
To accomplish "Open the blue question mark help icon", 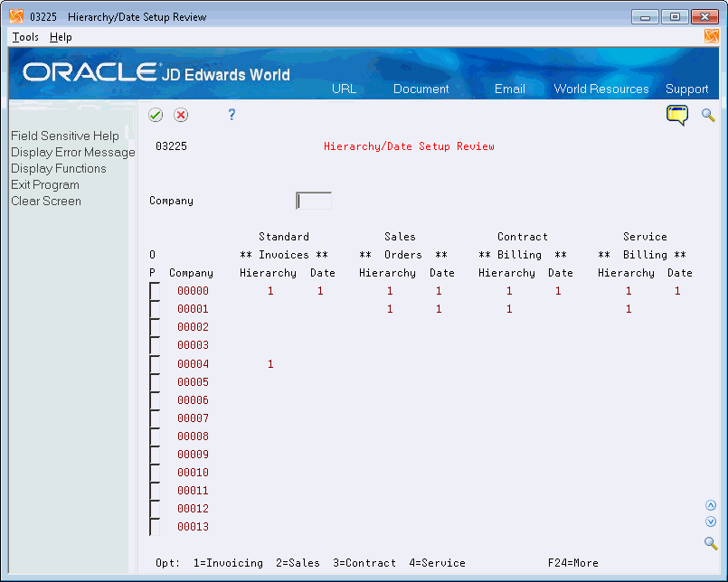I will point(232,114).
